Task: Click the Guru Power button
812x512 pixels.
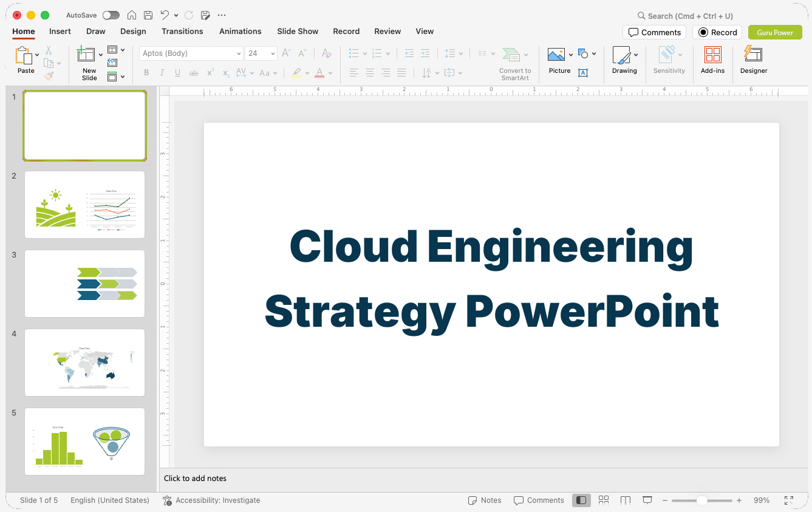Action: pyautogui.click(x=775, y=32)
